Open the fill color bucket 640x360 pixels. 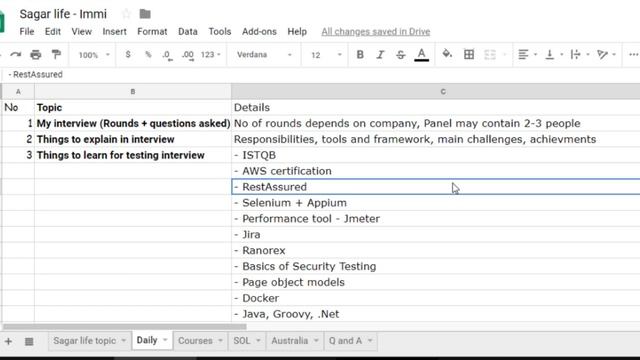(447, 54)
